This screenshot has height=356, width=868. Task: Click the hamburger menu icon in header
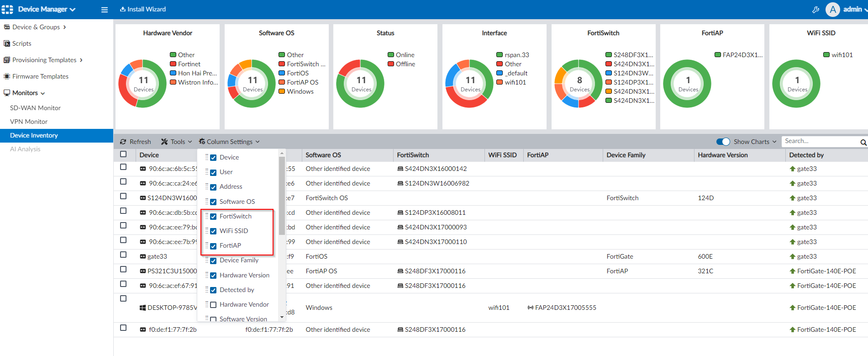pos(105,10)
